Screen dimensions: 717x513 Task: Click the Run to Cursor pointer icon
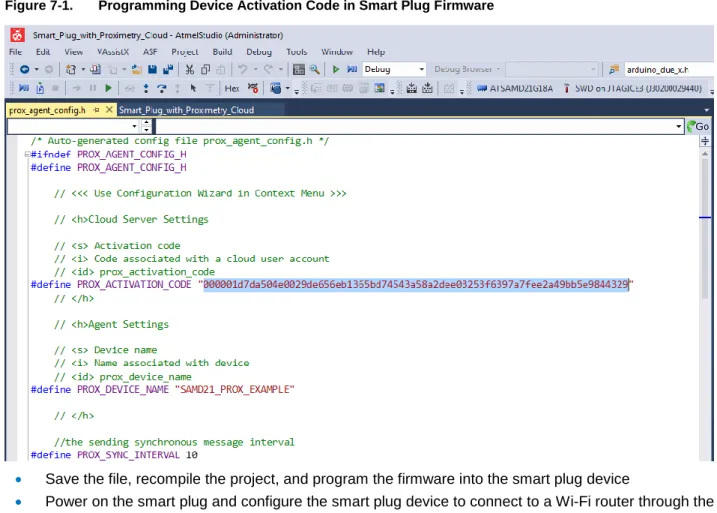click(193, 88)
